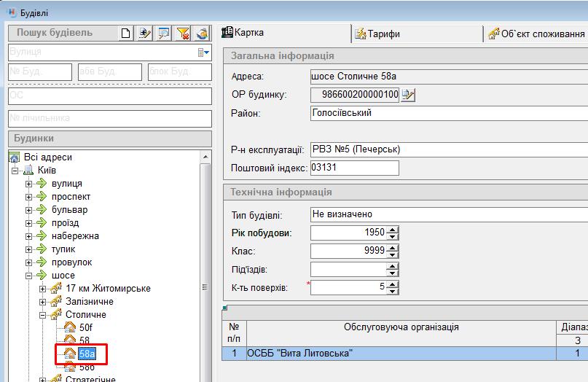Increase the Клас spinner value
Screen dimensions: 588x382
(393, 247)
